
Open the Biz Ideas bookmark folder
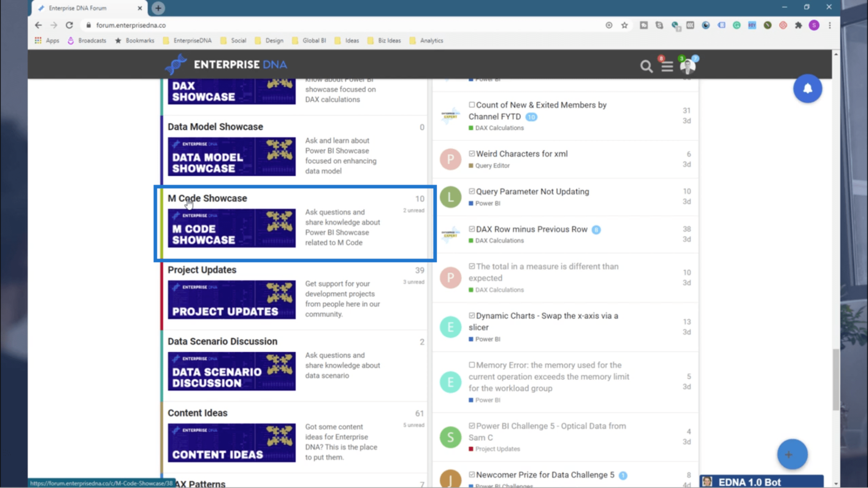click(x=384, y=40)
